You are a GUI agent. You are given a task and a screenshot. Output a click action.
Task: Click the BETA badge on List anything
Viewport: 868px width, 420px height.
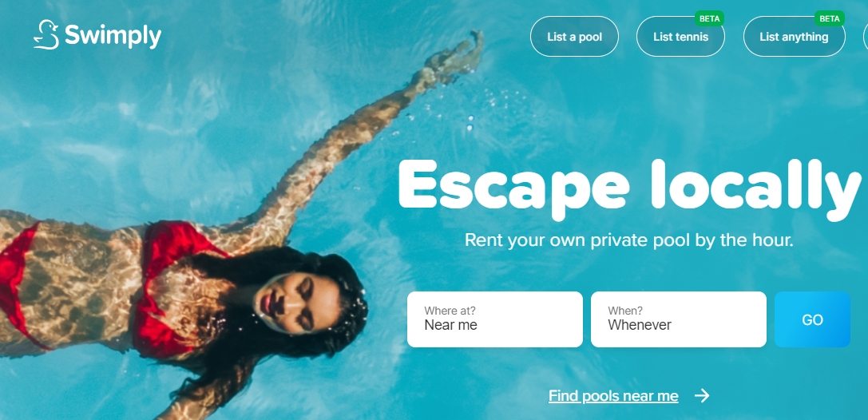point(829,18)
